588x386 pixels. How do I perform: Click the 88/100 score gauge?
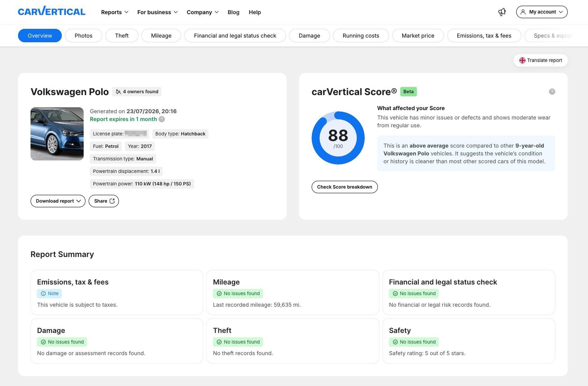338,138
